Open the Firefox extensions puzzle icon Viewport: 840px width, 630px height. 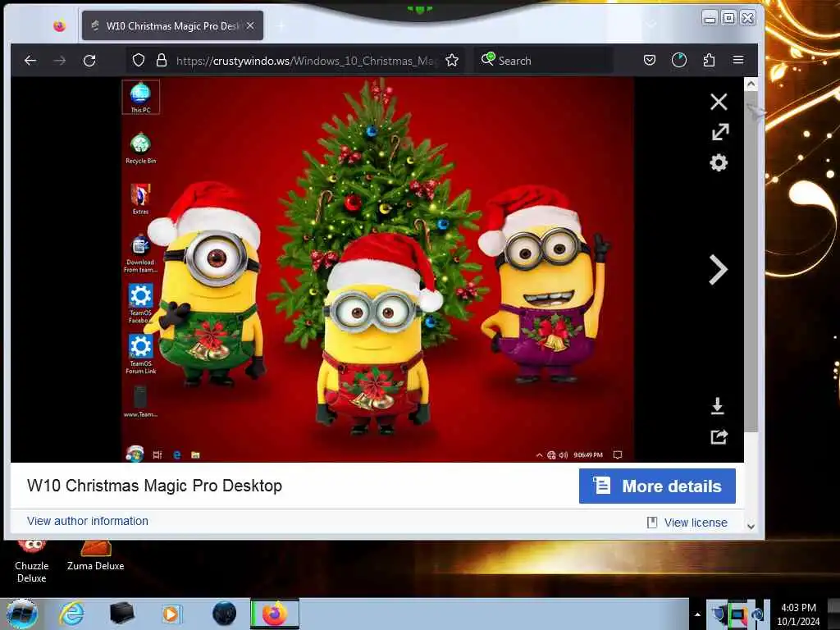point(709,60)
